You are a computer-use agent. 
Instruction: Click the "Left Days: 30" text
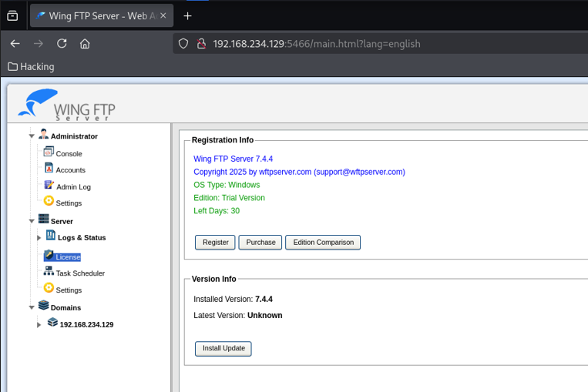(x=217, y=211)
